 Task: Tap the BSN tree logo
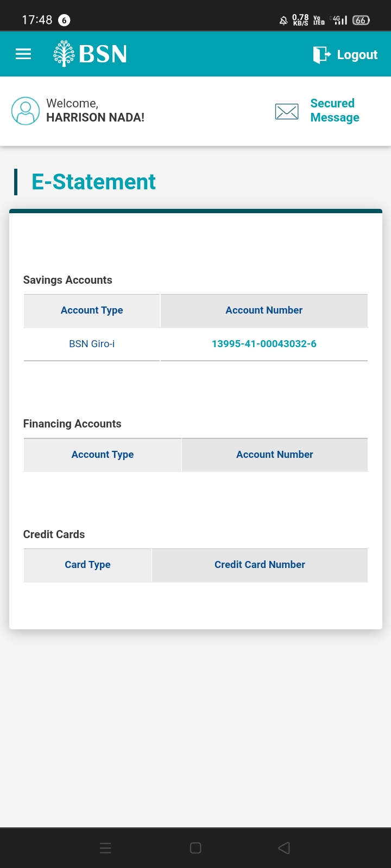(x=64, y=54)
